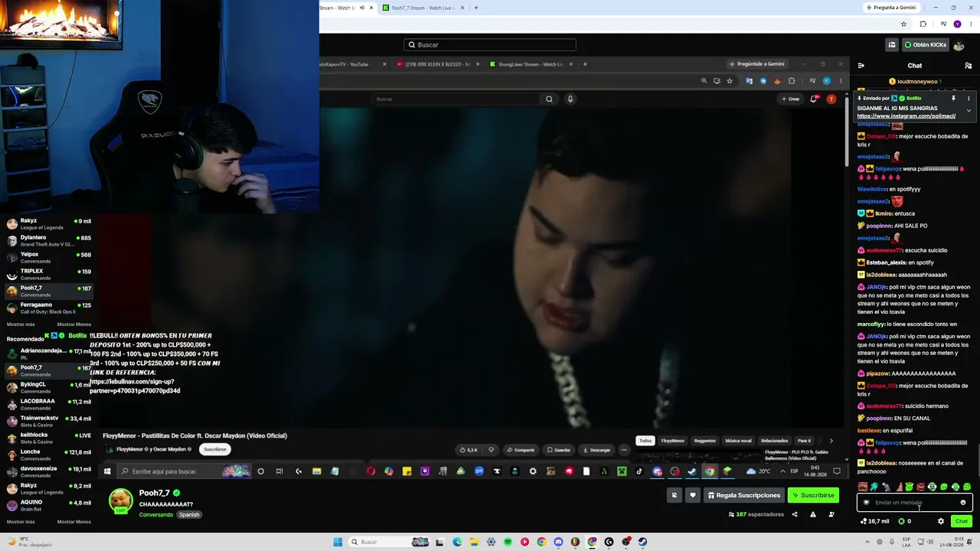This screenshot has width=980, height=551.
Task: Bookmark this page with the star icon
Action: pos(904,24)
